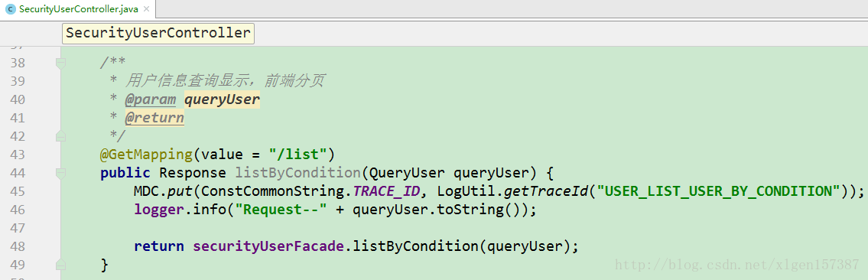This screenshot has height=280, width=868.
Task: Click ConstCommonString on line 45
Action: pyautogui.click(x=273, y=191)
